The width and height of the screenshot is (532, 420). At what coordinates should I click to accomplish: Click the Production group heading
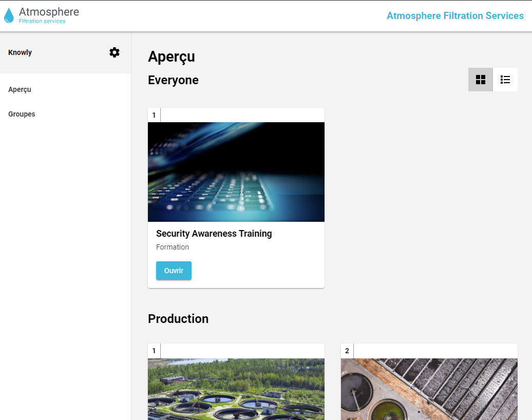tap(178, 319)
